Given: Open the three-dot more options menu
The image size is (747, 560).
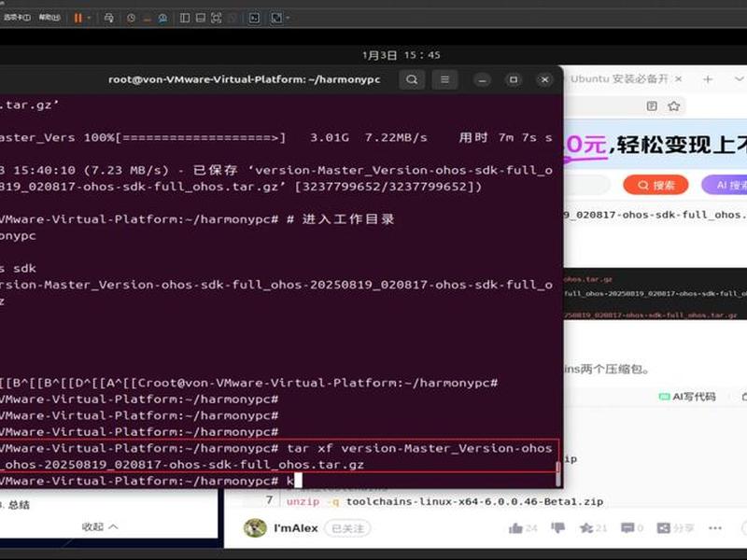Looking at the screenshot, I should coord(715,527).
